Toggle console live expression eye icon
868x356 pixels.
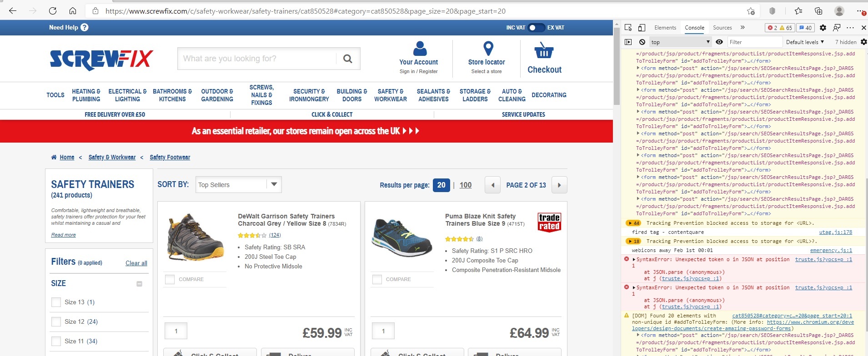[719, 42]
